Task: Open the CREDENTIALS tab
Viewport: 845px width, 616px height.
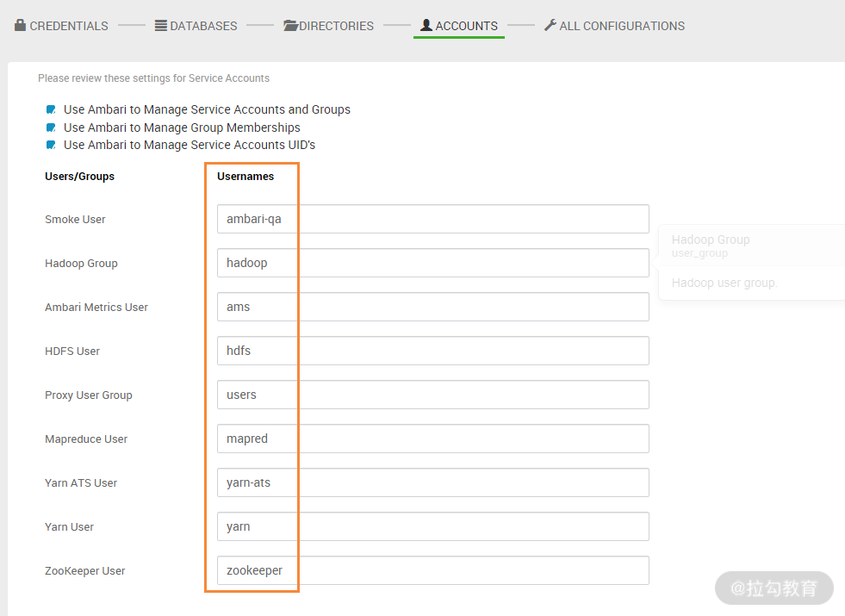Action: point(61,26)
